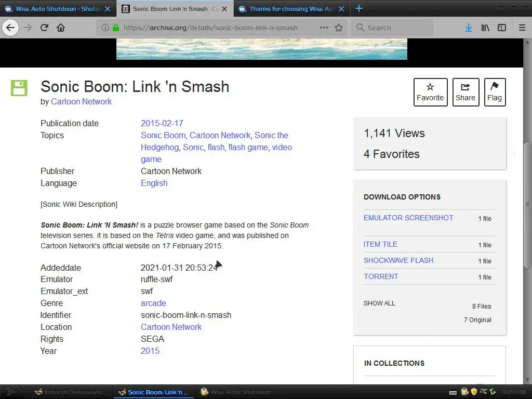Open the Sonic the Hedgehog topic link
The width and height of the screenshot is (532, 399).
pyautogui.click(x=215, y=141)
